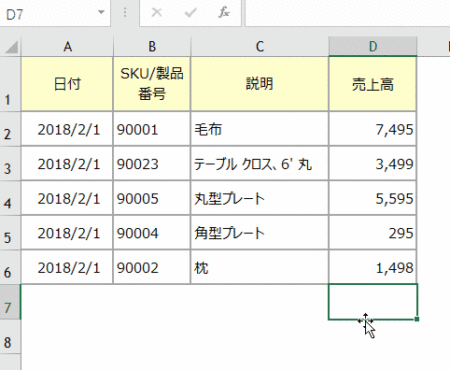Select cell with SKU 90001
450x370 pixels.
pyautogui.click(x=152, y=129)
